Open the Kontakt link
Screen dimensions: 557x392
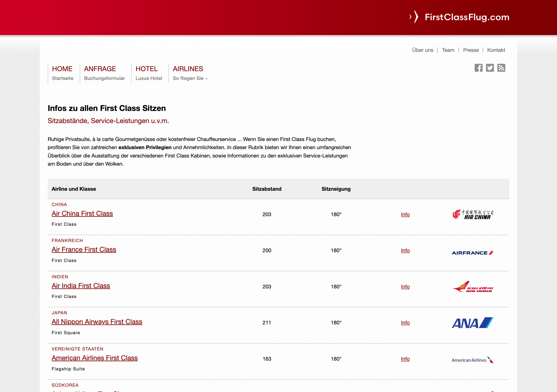pos(496,50)
